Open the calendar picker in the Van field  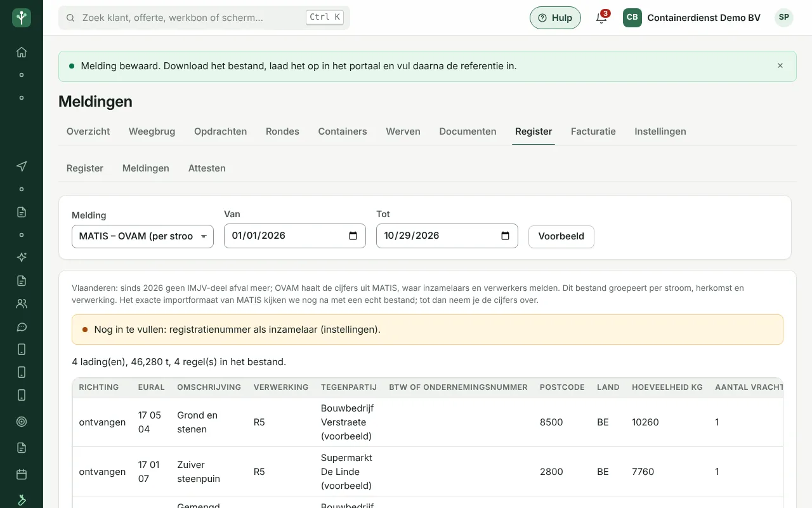(x=353, y=236)
